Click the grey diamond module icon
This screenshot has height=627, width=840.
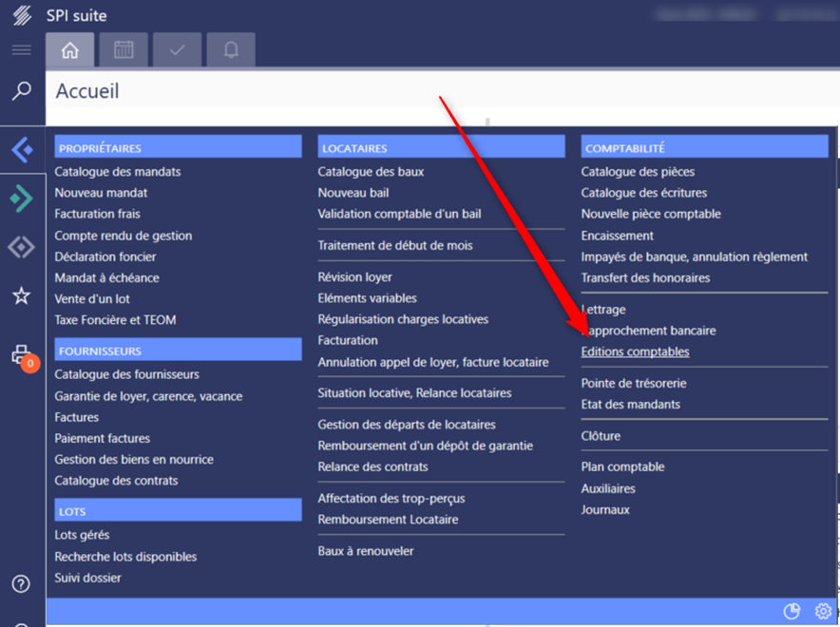pyautogui.click(x=22, y=247)
